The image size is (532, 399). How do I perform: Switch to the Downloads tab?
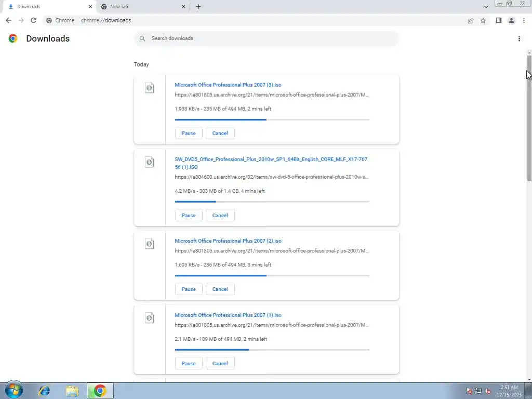(49, 6)
